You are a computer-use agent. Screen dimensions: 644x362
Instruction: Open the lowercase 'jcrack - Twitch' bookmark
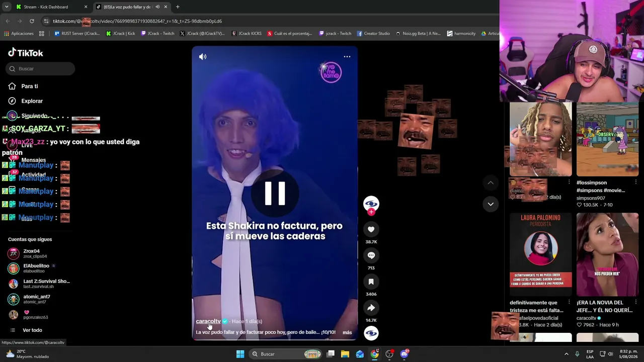[x=335, y=34]
